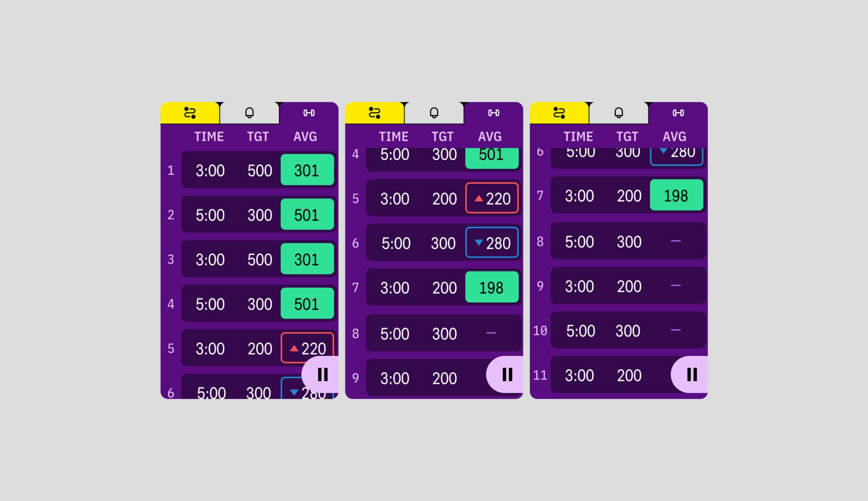
Task: Select the dumbbell tab in the middle panel
Action: [x=494, y=113]
